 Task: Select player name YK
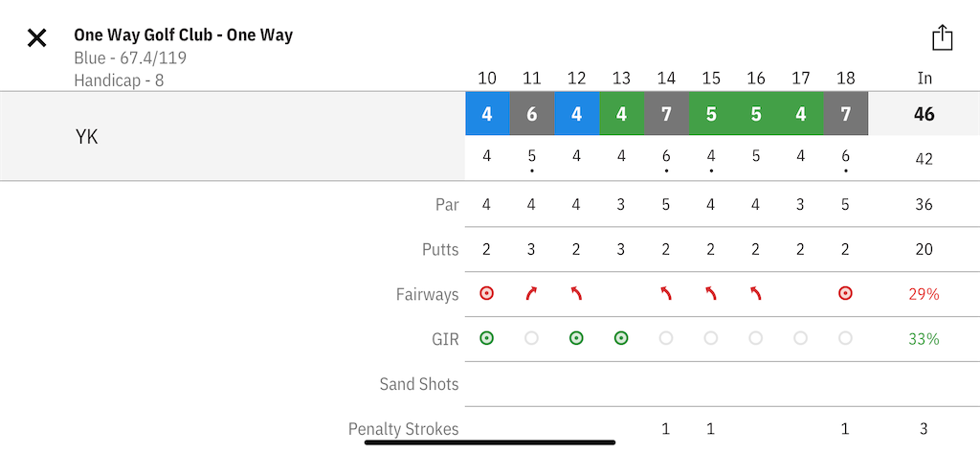point(86,137)
